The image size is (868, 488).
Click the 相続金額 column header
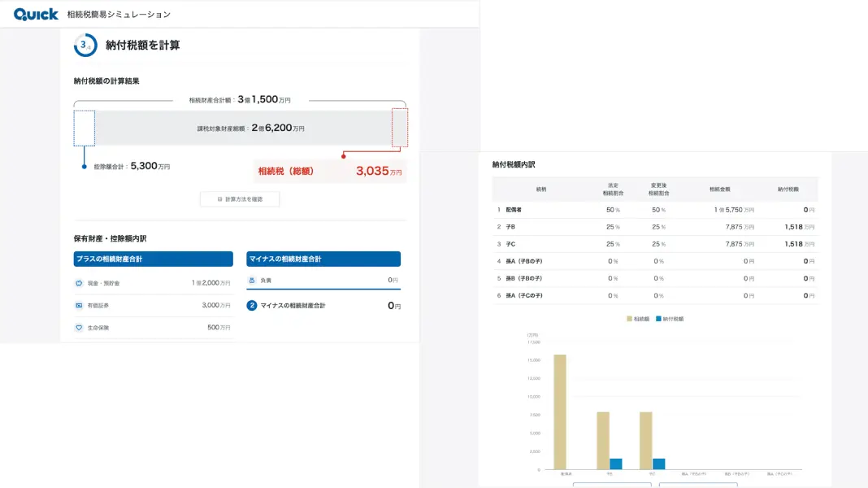pyautogui.click(x=719, y=190)
